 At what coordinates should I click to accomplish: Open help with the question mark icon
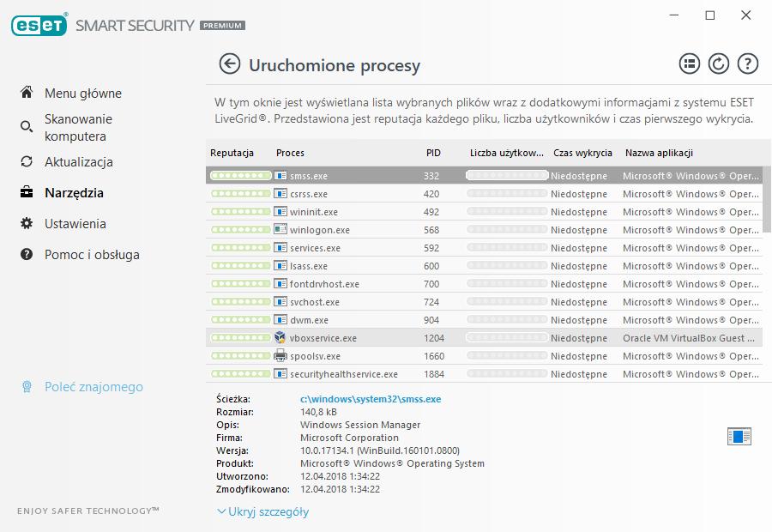747,64
